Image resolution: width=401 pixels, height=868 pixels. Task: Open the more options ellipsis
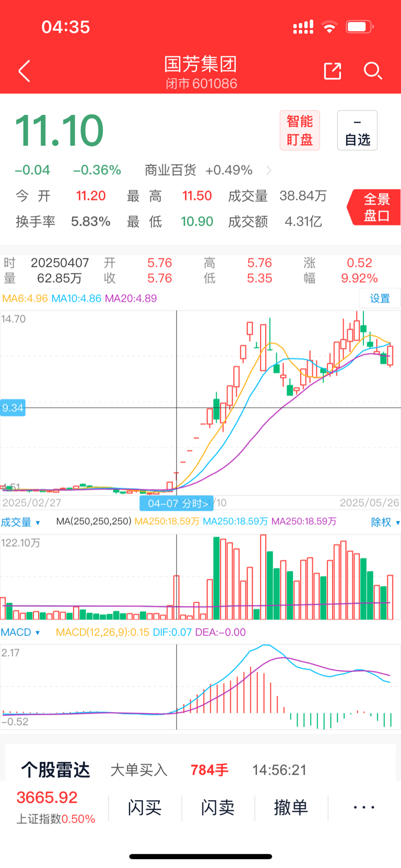(364, 807)
